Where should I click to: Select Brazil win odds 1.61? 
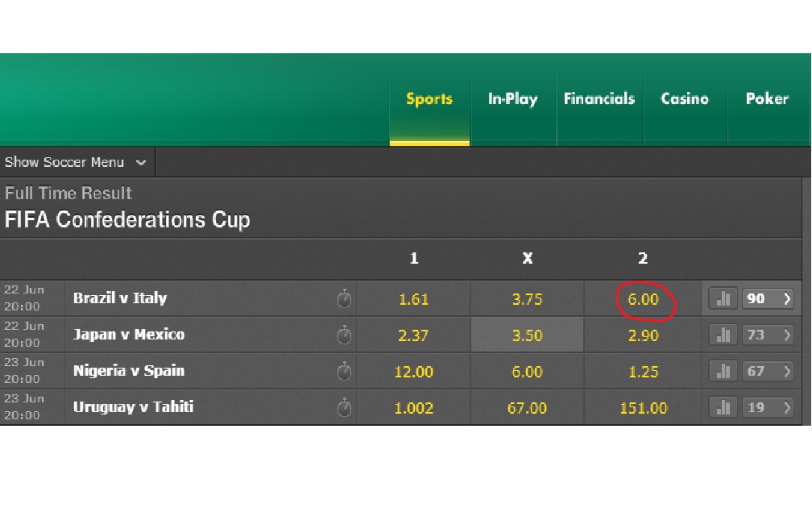coord(413,299)
